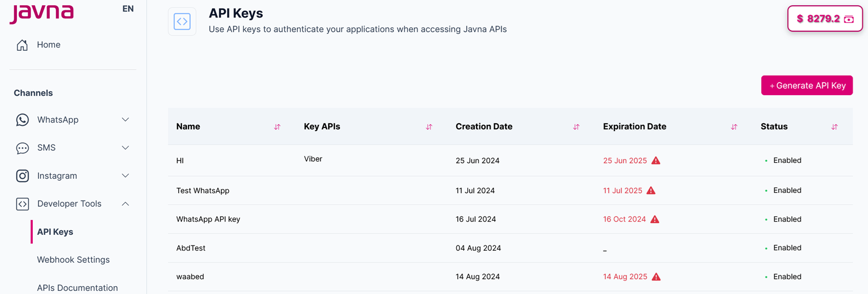Sort the table by Status
The width and height of the screenshot is (868, 294).
tap(834, 127)
